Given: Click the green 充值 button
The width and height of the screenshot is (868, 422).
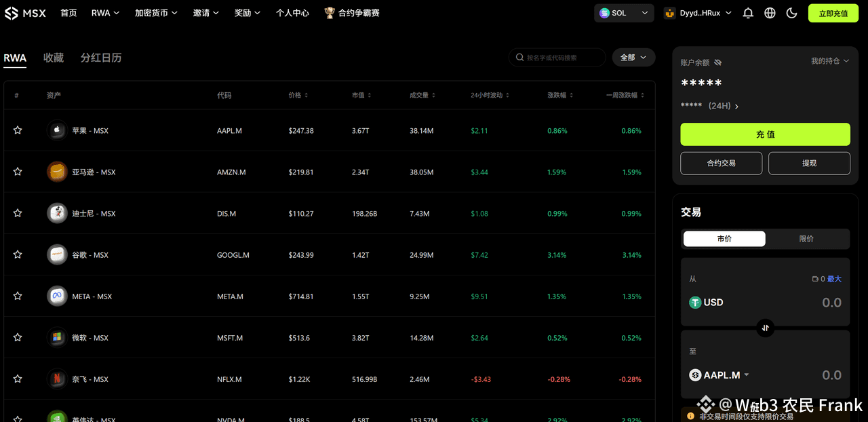Looking at the screenshot, I should pyautogui.click(x=765, y=134).
